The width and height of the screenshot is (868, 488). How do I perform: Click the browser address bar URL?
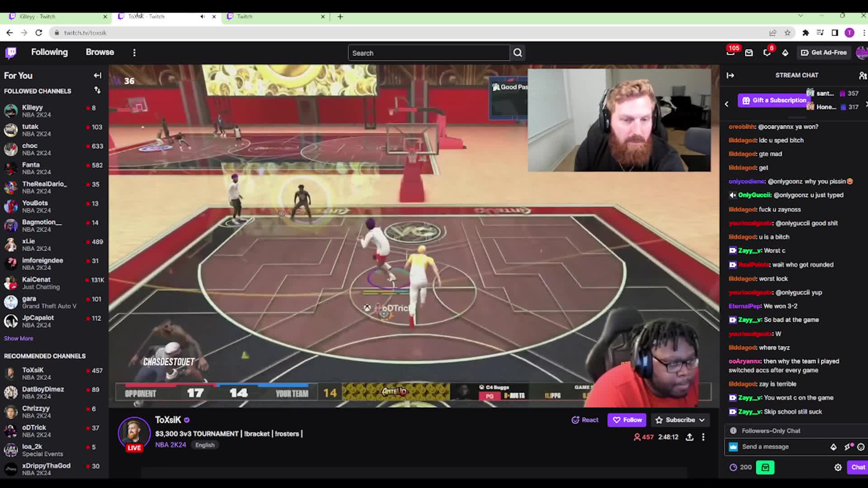tap(85, 33)
